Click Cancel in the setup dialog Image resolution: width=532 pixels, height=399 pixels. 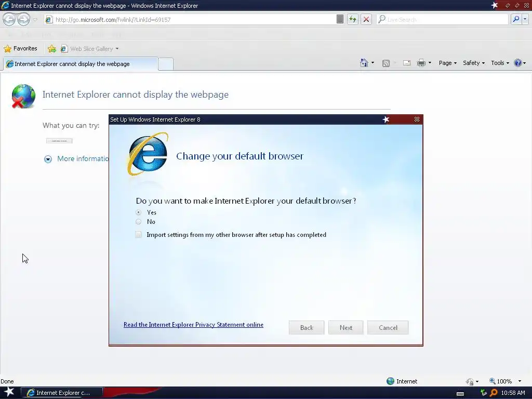point(388,327)
